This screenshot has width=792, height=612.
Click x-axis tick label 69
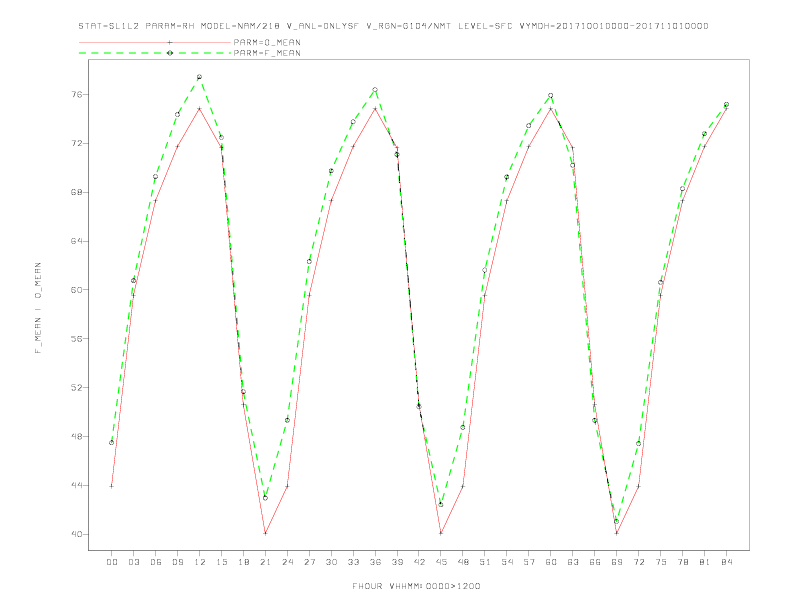pos(617,562)
